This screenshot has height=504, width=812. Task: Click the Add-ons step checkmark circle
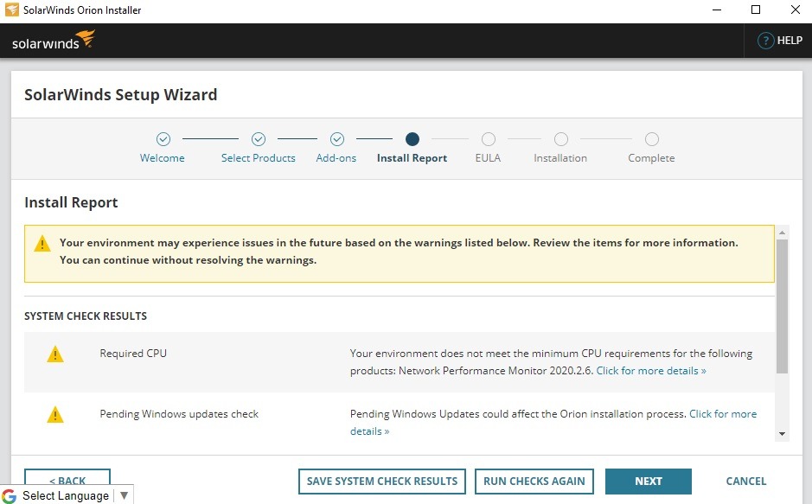[337, 139]
